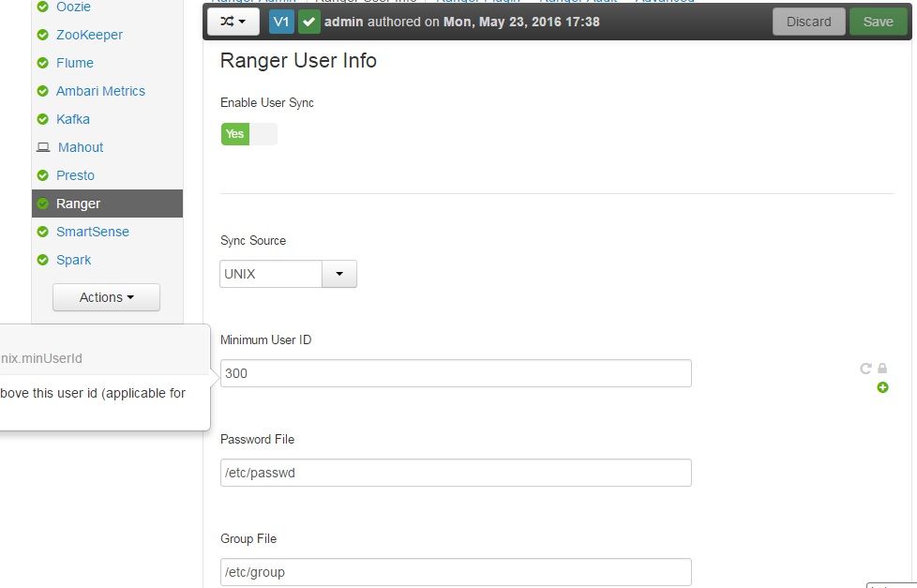Viewport: 917px width, 588px height.
Task: Click lock icon beside Minimum User ID
Action: (x=882, y=368)
